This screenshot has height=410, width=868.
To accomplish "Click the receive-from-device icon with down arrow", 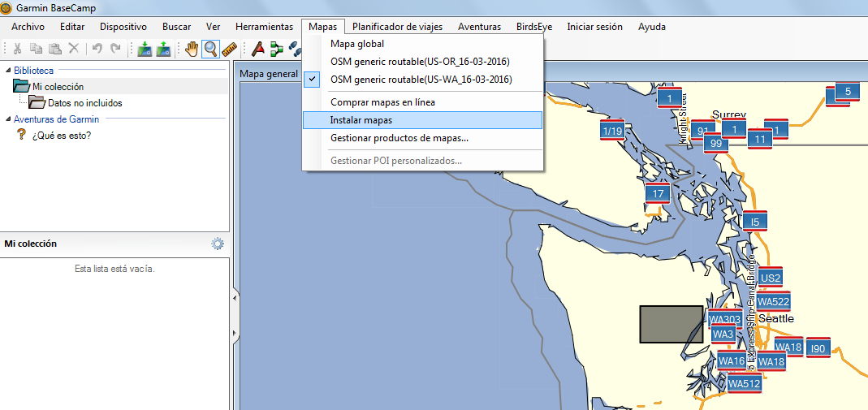I will coord(145,49).
